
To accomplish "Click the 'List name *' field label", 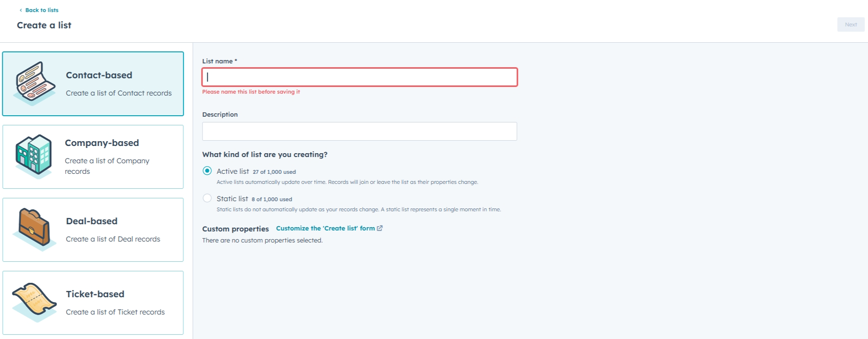I will coord(219,61).
